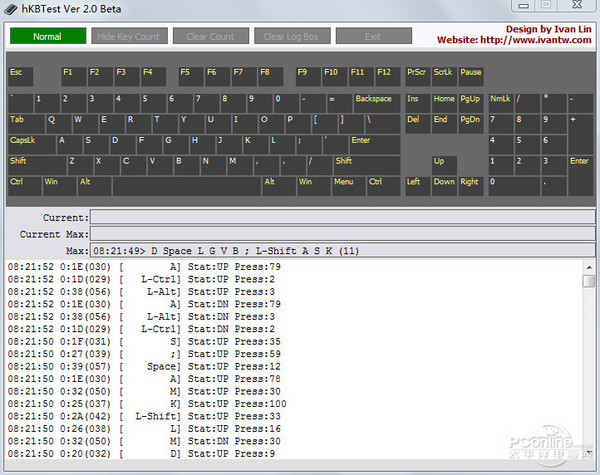
Task: Click the NmLk key tile
Action: coord(501,103)
